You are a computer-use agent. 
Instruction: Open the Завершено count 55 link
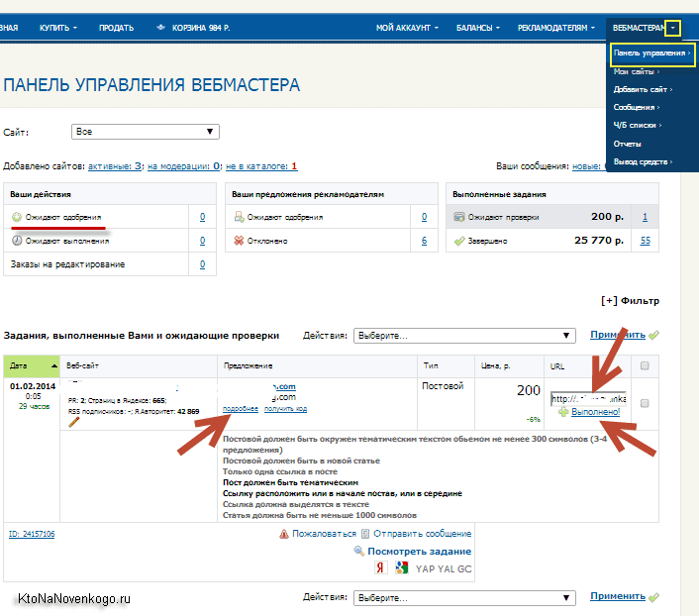pos(646,241)
